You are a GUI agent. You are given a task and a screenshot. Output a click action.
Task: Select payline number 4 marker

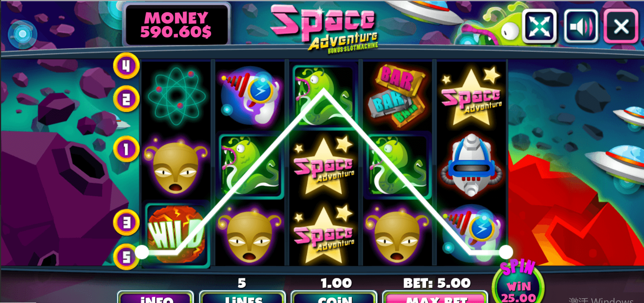pos(126,66)
